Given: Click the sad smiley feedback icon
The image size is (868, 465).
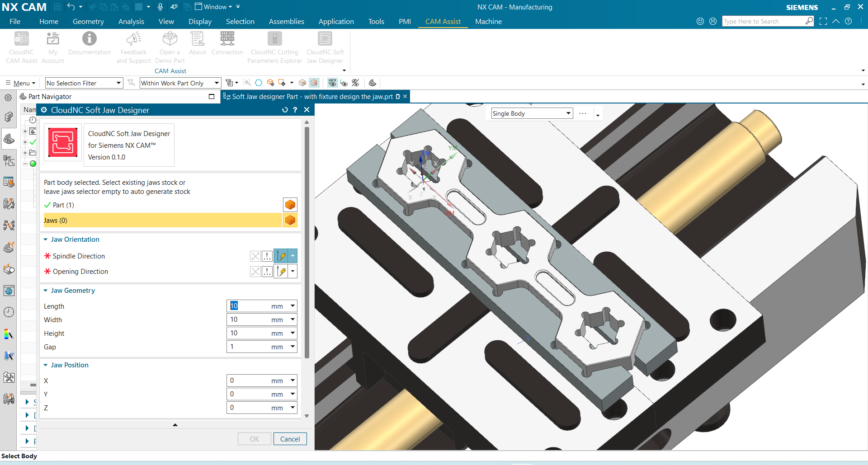Looking at the screenshot, I should tap(713, 21).
